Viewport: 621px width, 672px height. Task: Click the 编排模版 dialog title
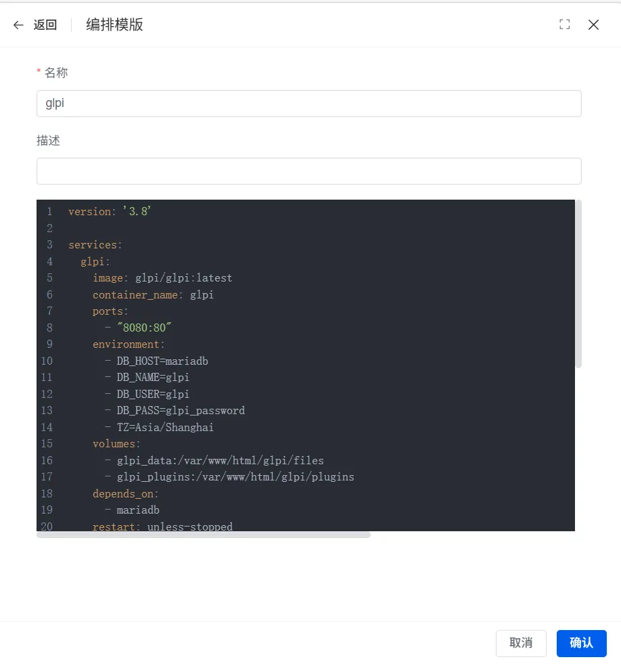114,25
